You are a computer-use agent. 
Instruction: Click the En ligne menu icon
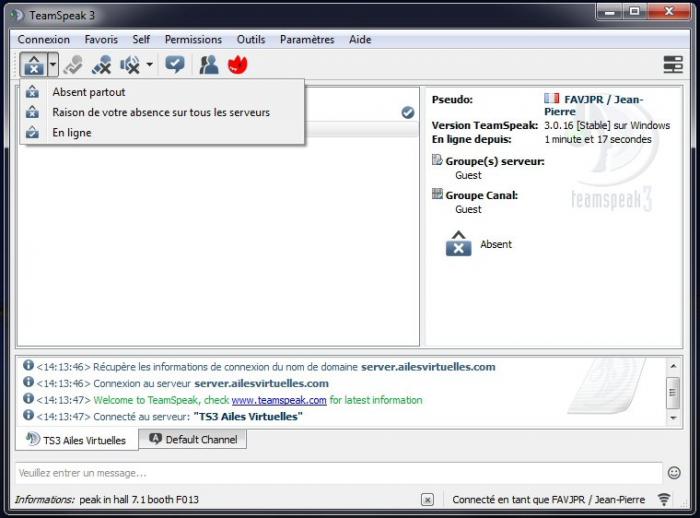(x=32, y=132)
